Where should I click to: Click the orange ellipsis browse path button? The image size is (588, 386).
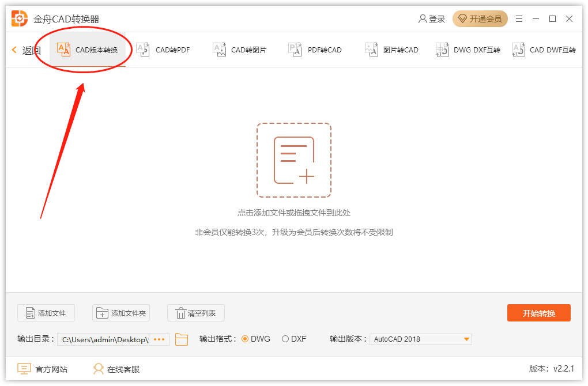159,339
